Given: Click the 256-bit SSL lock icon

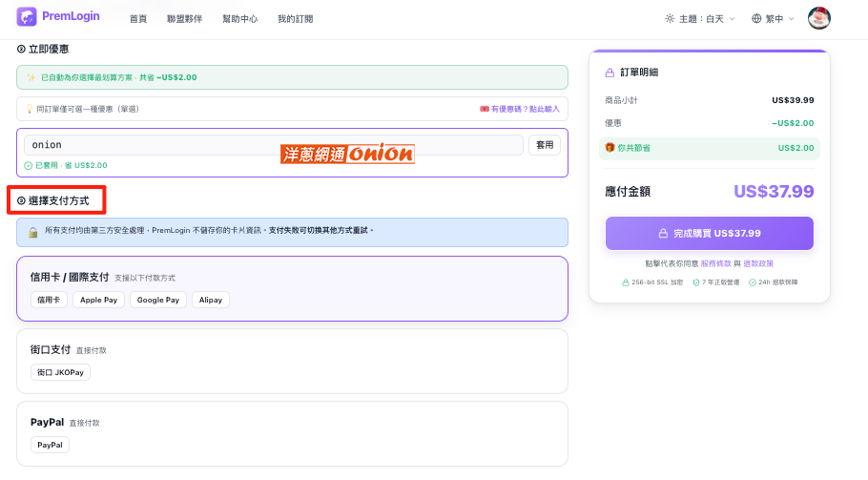Looking at the screenshot, I should [626, 282].
